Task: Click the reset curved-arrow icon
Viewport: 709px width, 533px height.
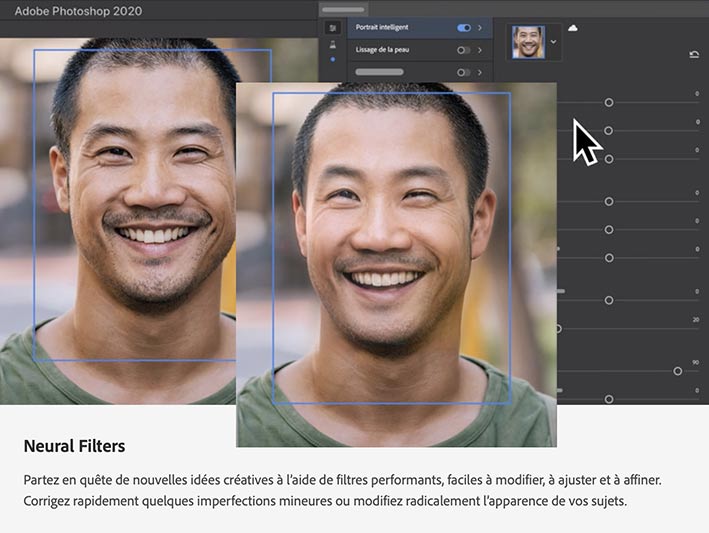Action: (x=694, y=55)
